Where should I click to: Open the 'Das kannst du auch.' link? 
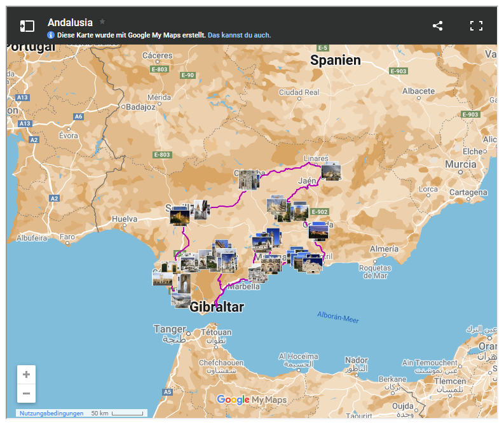tap(239, 35)
